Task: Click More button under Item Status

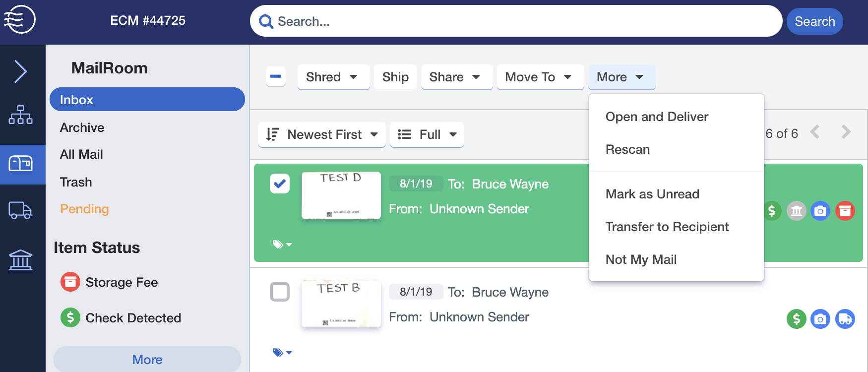Action: [147, 359]
